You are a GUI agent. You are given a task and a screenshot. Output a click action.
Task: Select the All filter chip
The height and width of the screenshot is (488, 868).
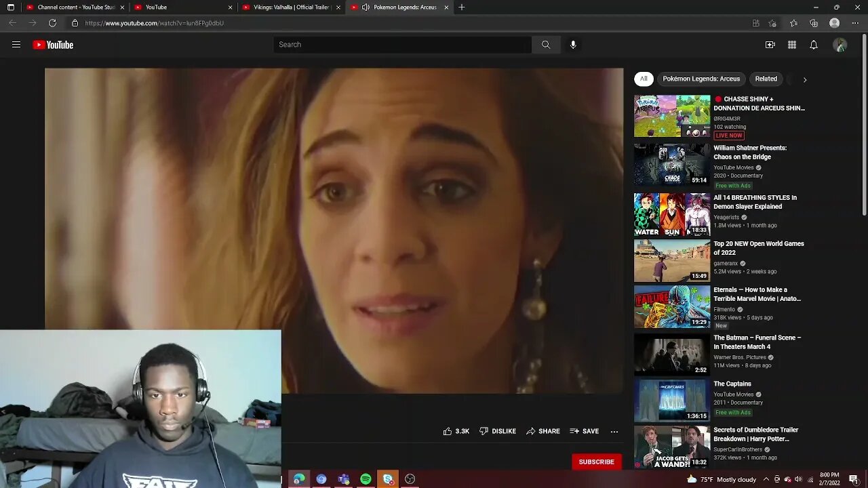pos(644,79)
